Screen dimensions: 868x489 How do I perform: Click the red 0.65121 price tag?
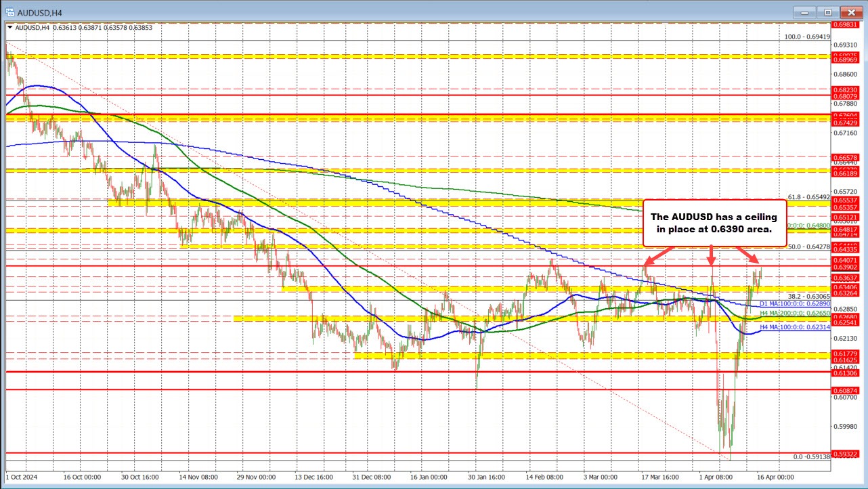click(846, 217)
